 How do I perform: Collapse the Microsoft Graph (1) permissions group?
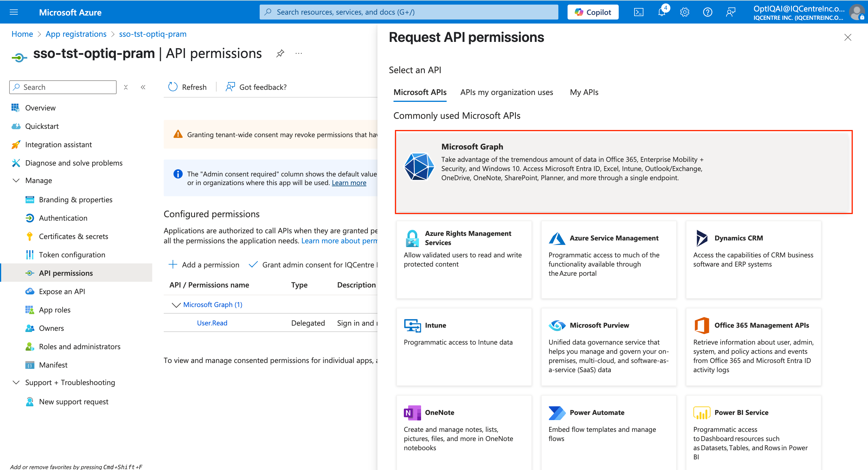(x=176, y=305)
